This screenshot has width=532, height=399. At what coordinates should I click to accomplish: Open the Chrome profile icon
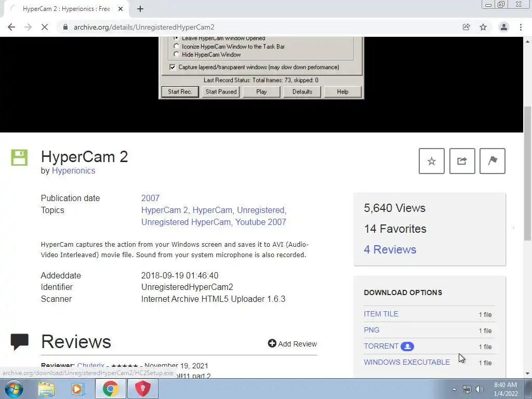504,27
